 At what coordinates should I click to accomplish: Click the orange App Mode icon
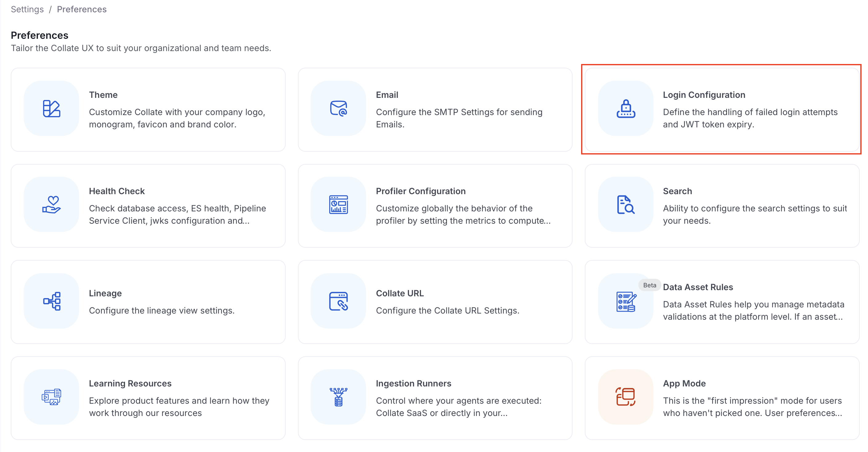tap(626, 397)
